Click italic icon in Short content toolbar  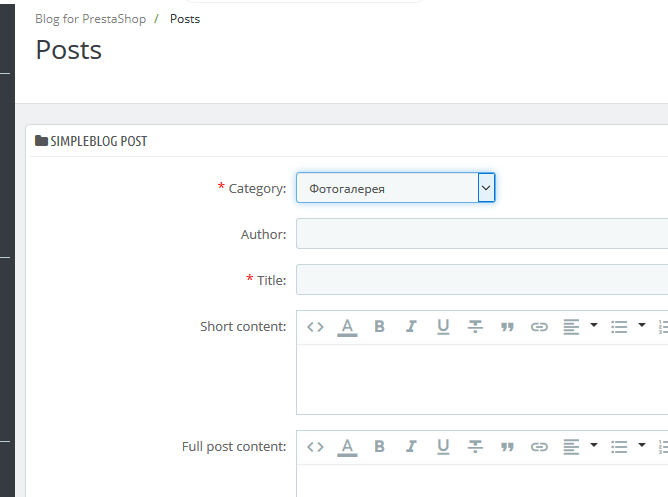point(411,326)
